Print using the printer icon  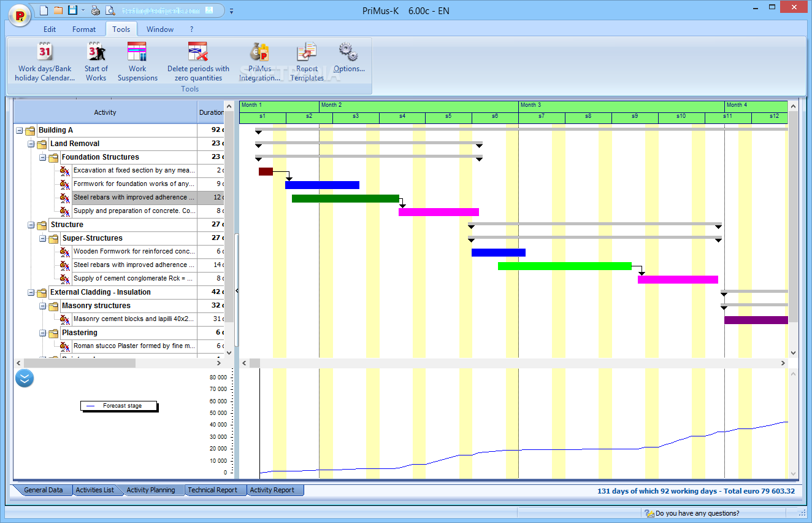(x=95, y=10)
